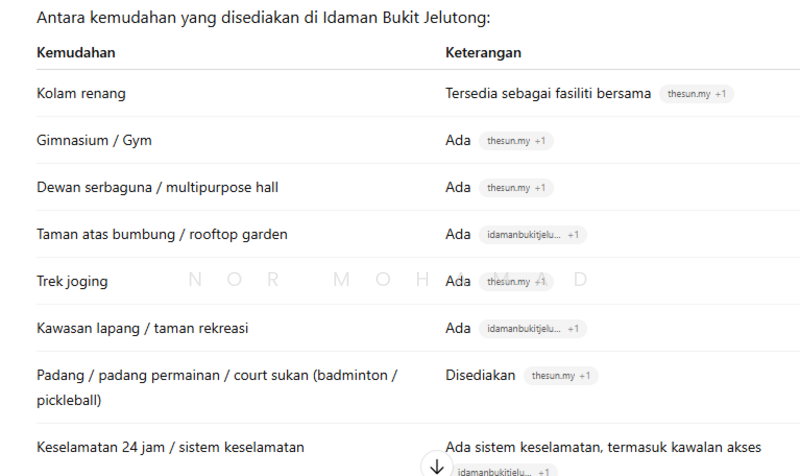Open thesun.my citation next to Disediakan
The height and width of the screenshot is (476, 800).
pyautogui.click(x=561, y=376)
